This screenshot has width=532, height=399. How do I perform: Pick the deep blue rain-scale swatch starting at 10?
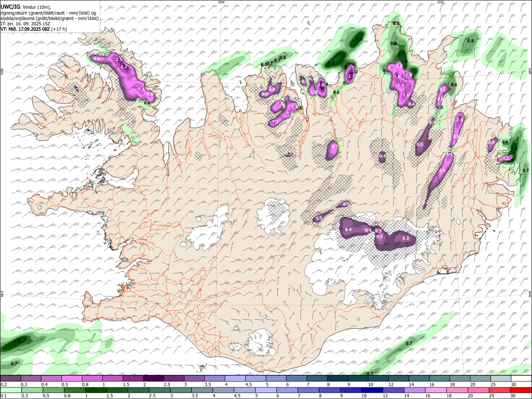[372, 390]
